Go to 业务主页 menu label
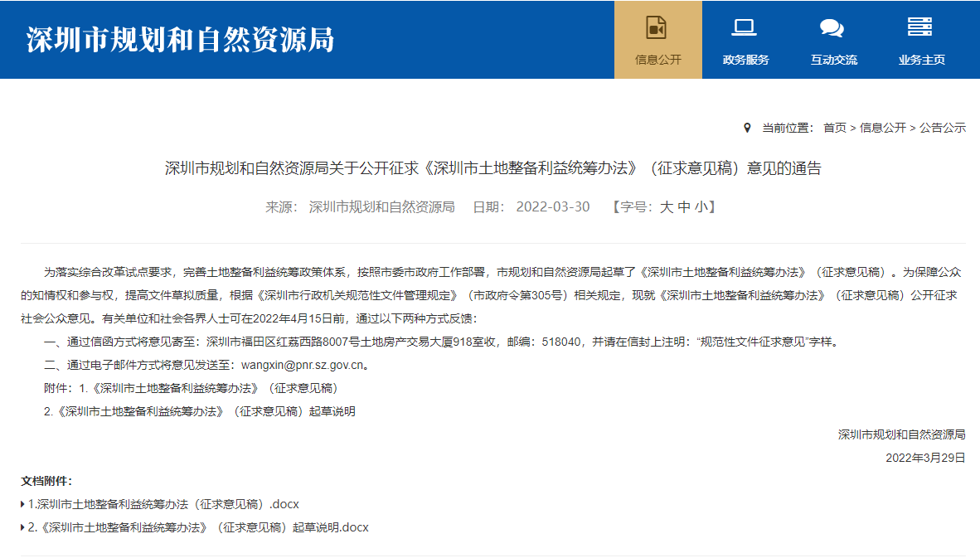Screen dimensions: 980x558 [921, 60]
